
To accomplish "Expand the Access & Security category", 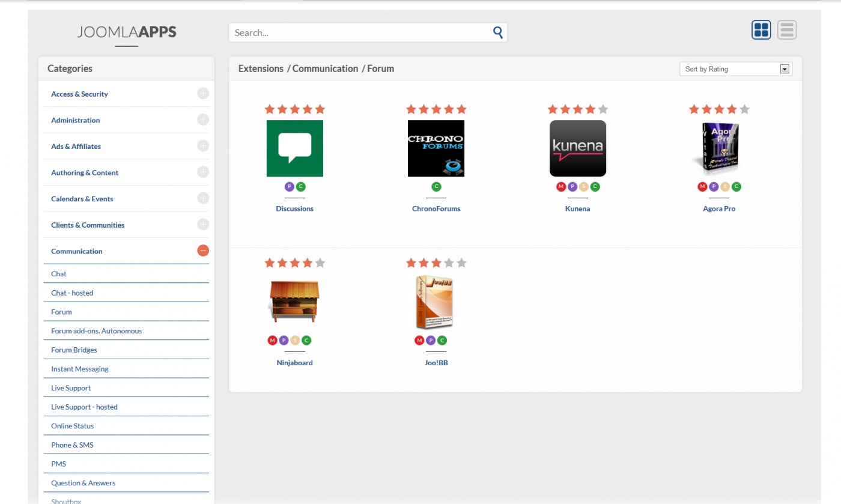I will click(203, 93).
